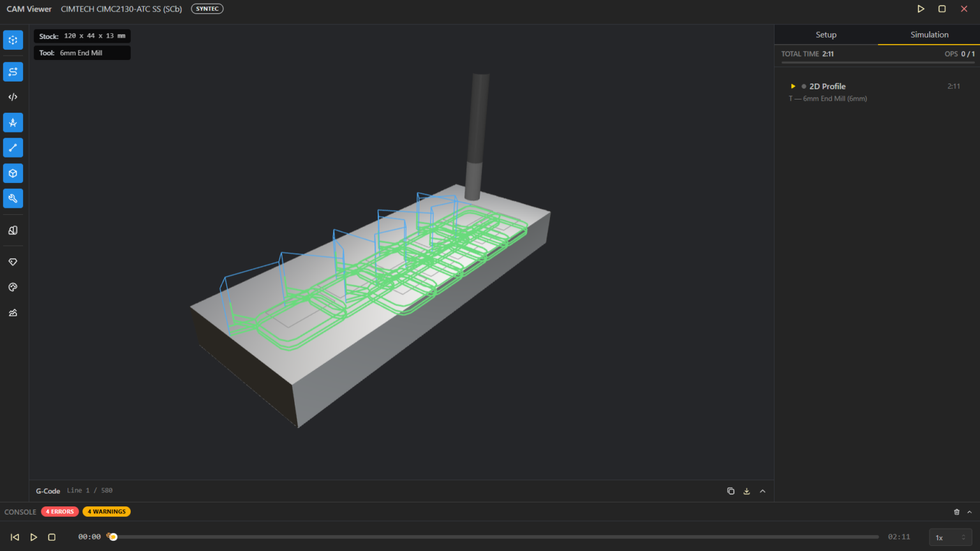Expand the console panel chevron
The height and width of the screenshot is (551, 980).
click(x=969, y=512)
